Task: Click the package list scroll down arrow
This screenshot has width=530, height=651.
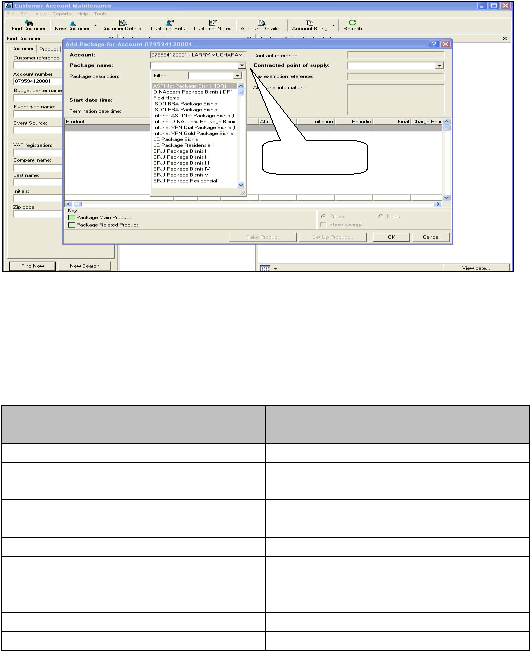Action: 241,185
